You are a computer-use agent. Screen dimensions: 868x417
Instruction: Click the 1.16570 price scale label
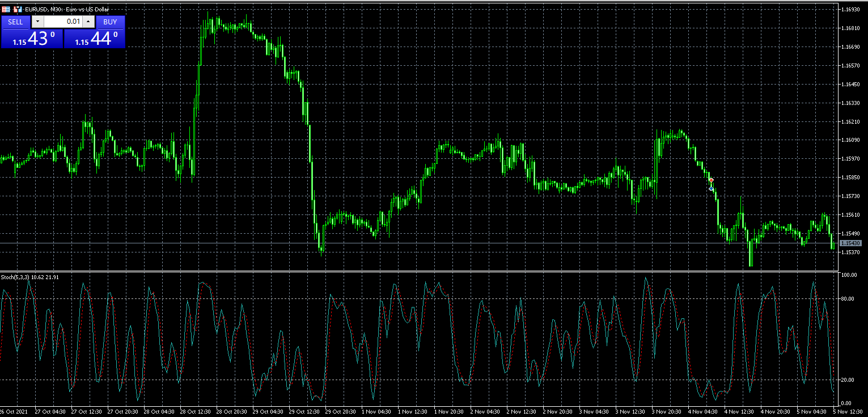[x=850, y=66]
